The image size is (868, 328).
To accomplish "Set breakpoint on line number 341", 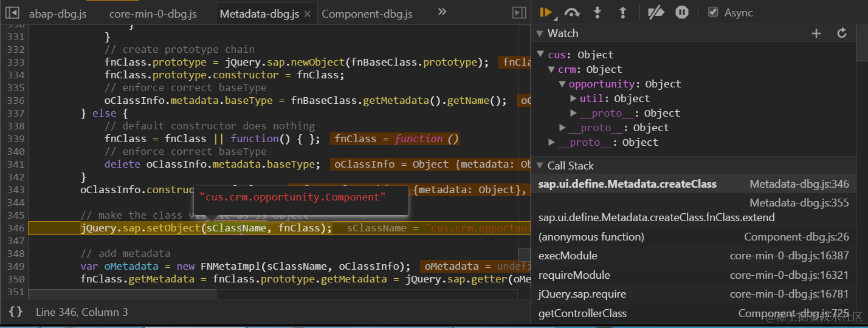I will (17, 164).
